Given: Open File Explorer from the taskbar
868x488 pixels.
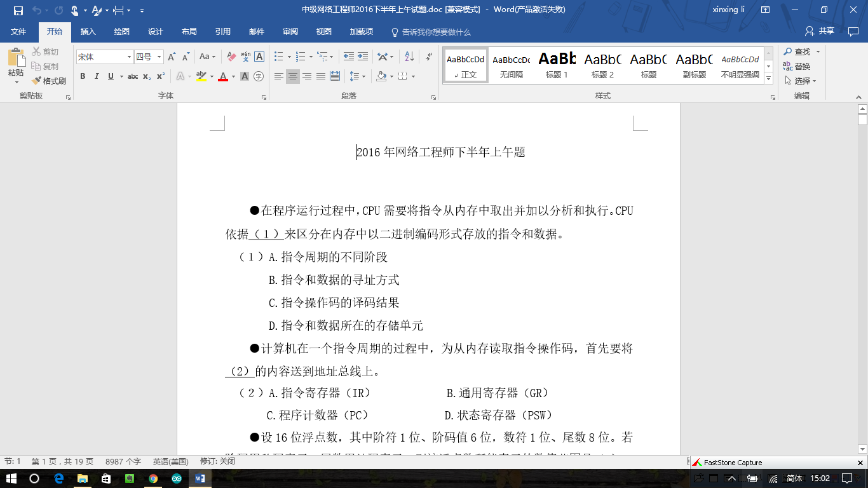Looking at the screenshot, I should [82, 478].
